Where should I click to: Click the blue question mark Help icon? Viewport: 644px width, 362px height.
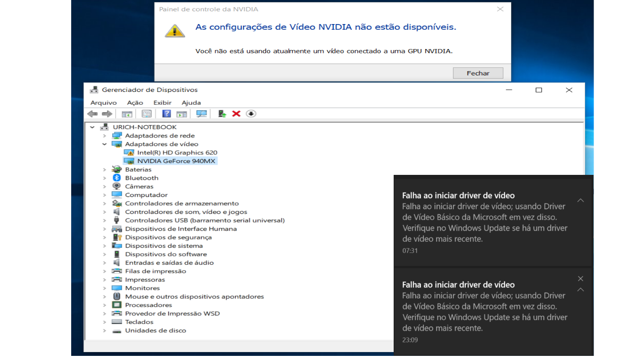(166, 114)
